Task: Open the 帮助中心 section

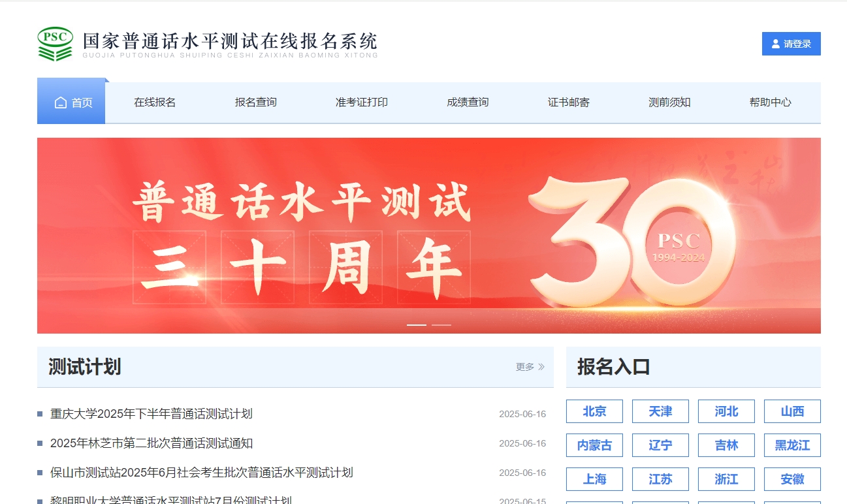Action: (x=769, y=102)
